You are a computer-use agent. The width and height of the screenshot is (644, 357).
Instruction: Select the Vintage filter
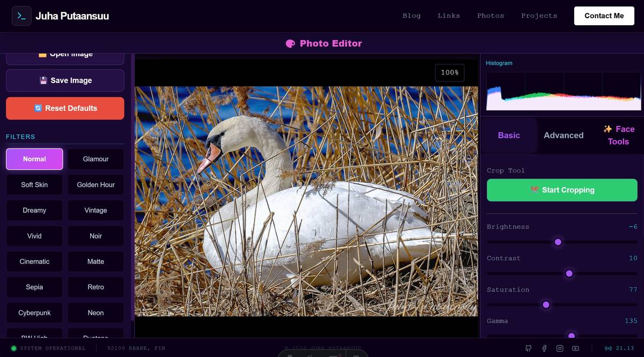96,210
